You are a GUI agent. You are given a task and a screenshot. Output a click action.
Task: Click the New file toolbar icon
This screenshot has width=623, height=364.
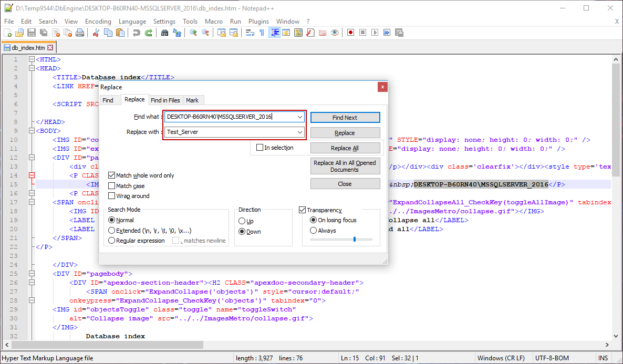(x=7, y=33)
